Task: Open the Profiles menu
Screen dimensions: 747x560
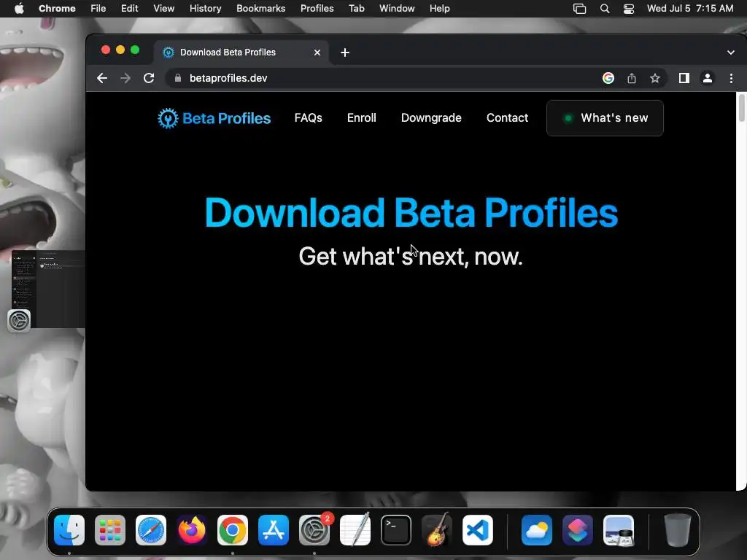Action: (x=317, y=9)
